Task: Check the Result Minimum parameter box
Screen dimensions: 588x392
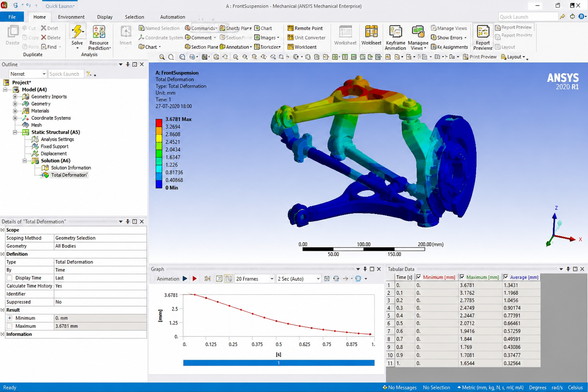Action: click(10, 318)
